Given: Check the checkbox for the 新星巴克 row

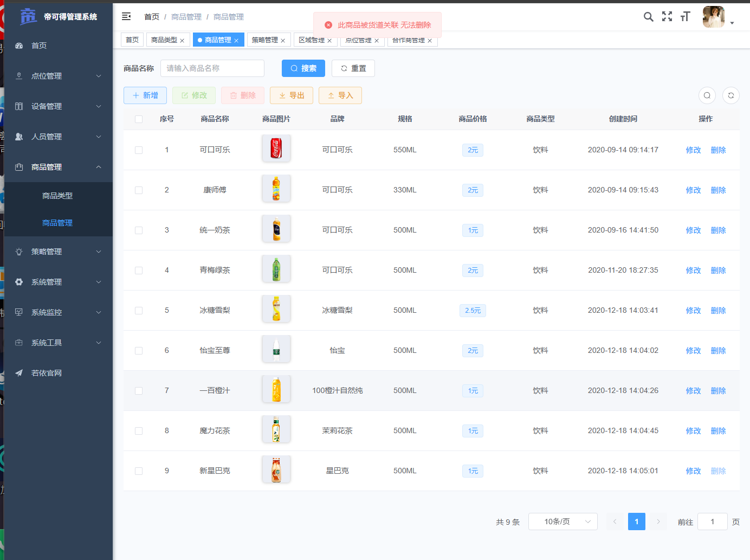Looking at the screenshot, I should point(138,471).
